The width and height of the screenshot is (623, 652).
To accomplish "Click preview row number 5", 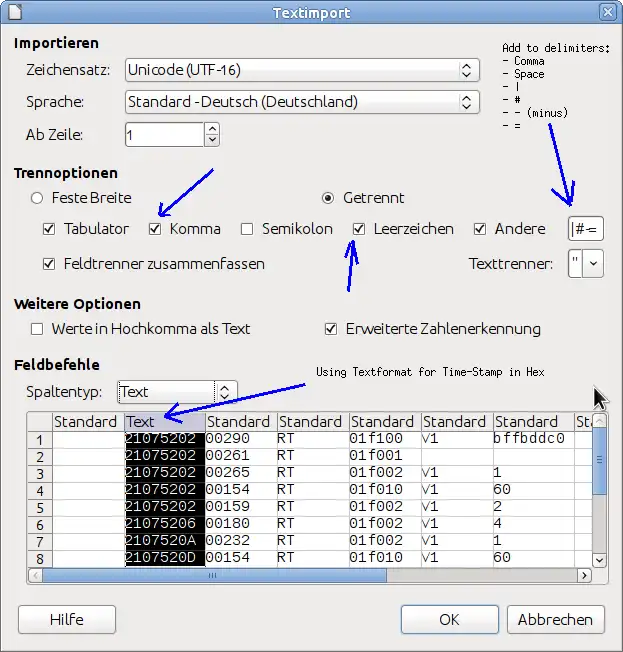I will 40,508.
